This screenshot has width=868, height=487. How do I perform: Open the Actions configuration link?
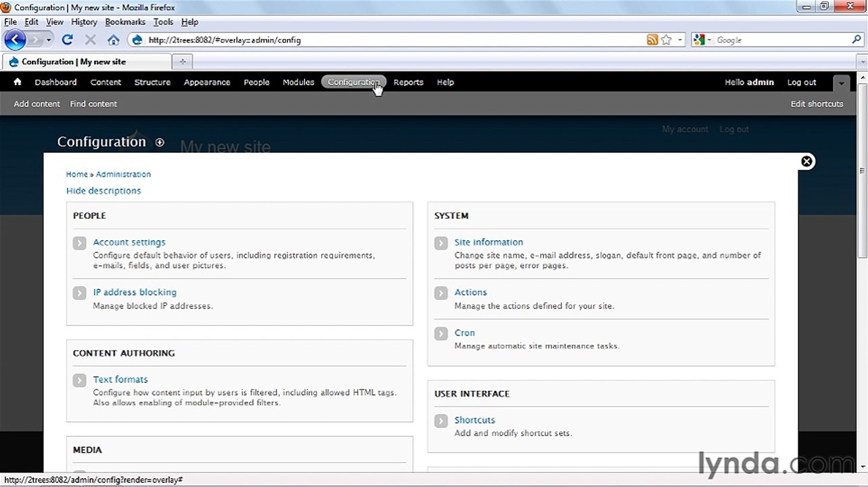point(471,292)
